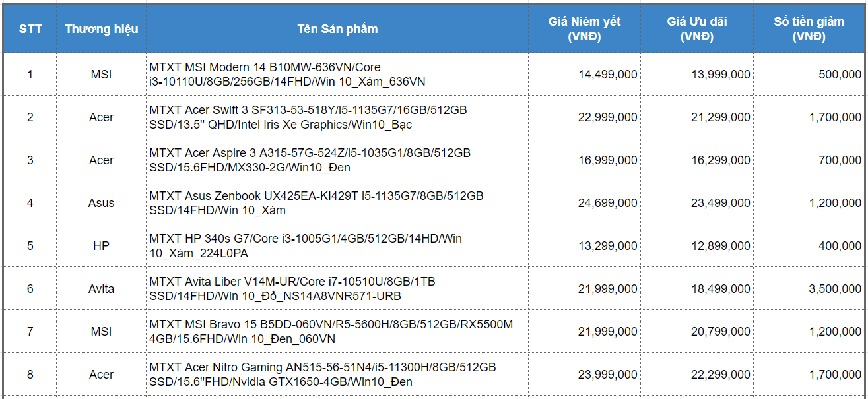Select the Số tiền giảm header
This screenshot has height=399, width=868.
[x=809, y=29]
